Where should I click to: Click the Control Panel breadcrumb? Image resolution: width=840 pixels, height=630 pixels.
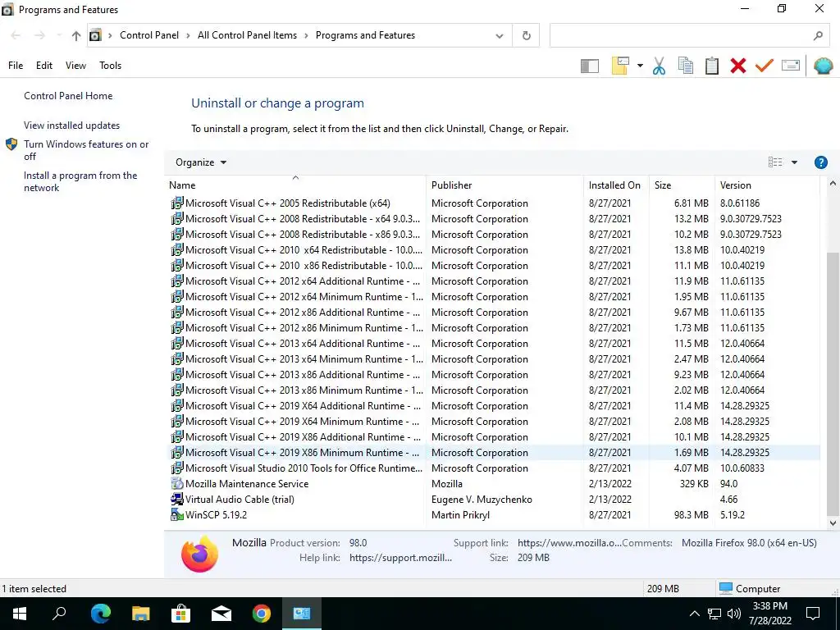click(149, 35)
